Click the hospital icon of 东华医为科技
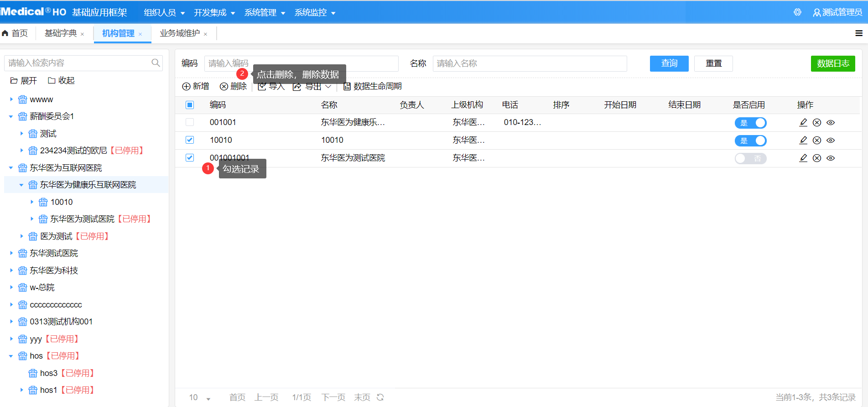Viewport: 868px width, 407px height. [22, 271]
